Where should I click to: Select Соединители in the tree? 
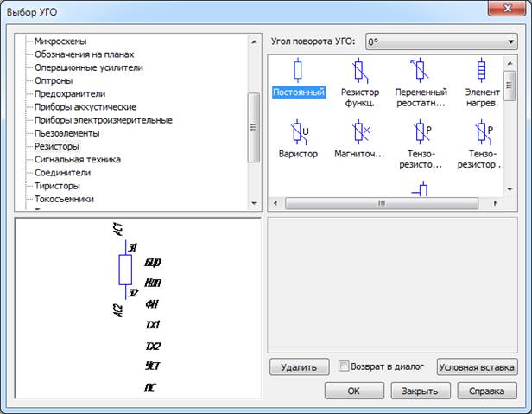[62, 173]
